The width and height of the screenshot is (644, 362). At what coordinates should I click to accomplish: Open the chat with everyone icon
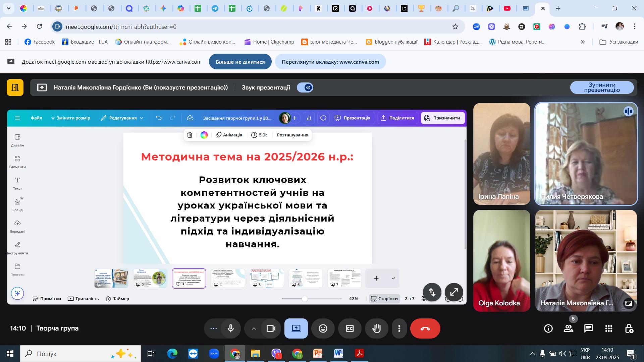click(x=588, y=328)
